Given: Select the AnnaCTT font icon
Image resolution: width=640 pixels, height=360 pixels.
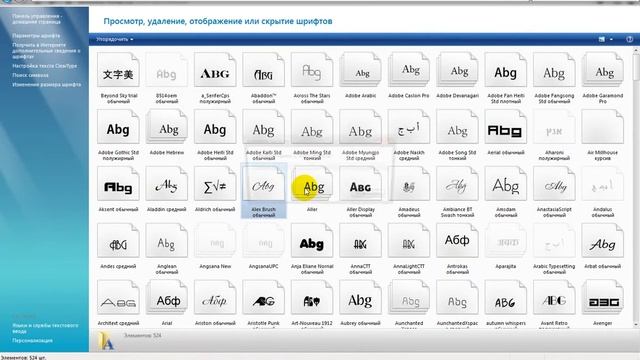Looking at the screenshot, I should tap(360, 241).
